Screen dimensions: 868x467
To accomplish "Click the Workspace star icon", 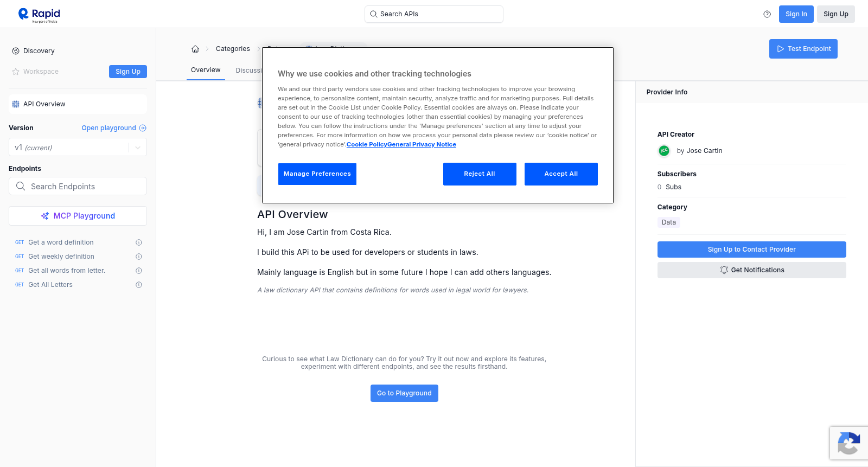I will (16, 72).
